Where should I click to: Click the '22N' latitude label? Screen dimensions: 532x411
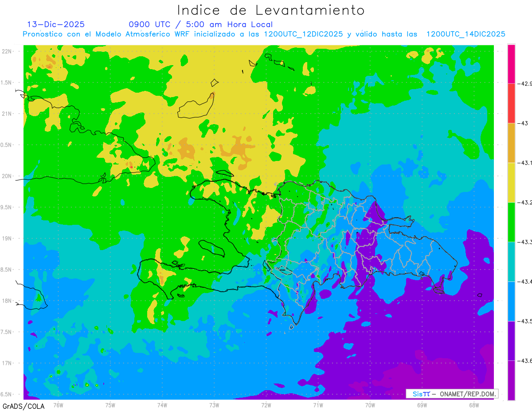click(x=7, y=51)
